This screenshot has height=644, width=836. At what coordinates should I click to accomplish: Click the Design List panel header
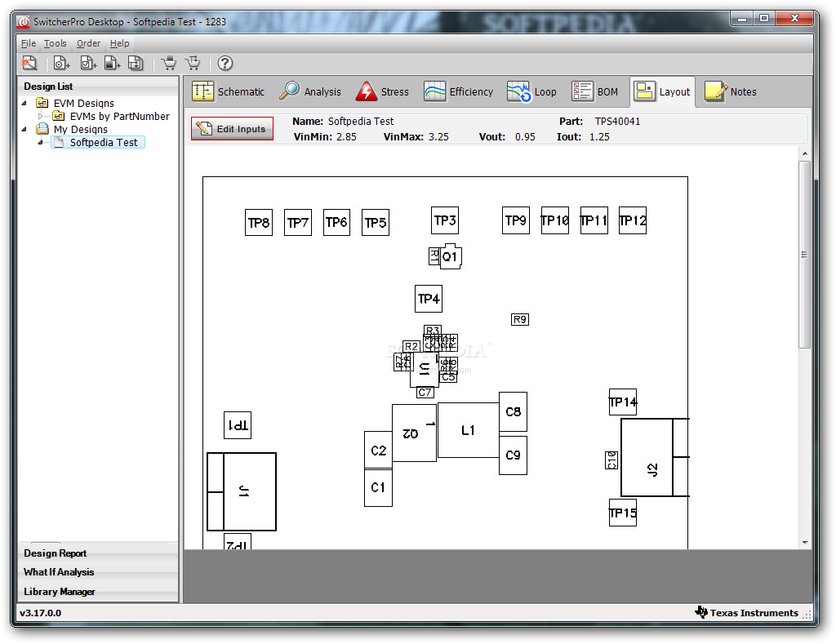click(x=98, y=87)
